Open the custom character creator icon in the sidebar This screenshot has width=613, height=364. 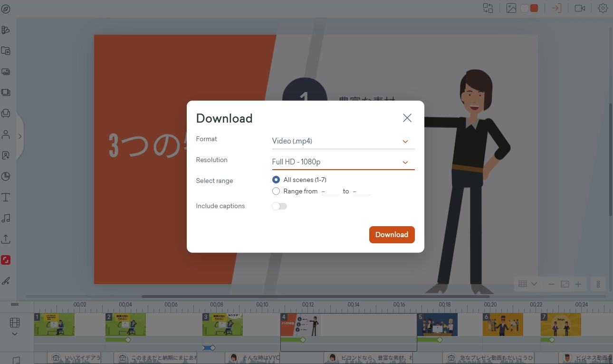6,155
